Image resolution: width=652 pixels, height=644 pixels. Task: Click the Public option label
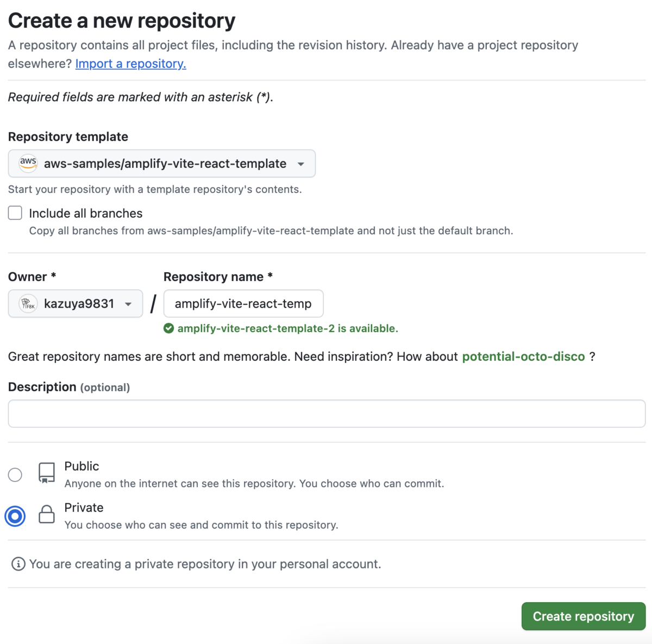point(81,466)
